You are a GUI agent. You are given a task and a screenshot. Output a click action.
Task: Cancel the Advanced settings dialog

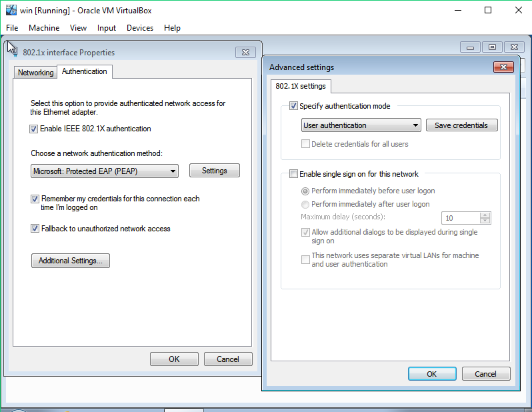486,373
